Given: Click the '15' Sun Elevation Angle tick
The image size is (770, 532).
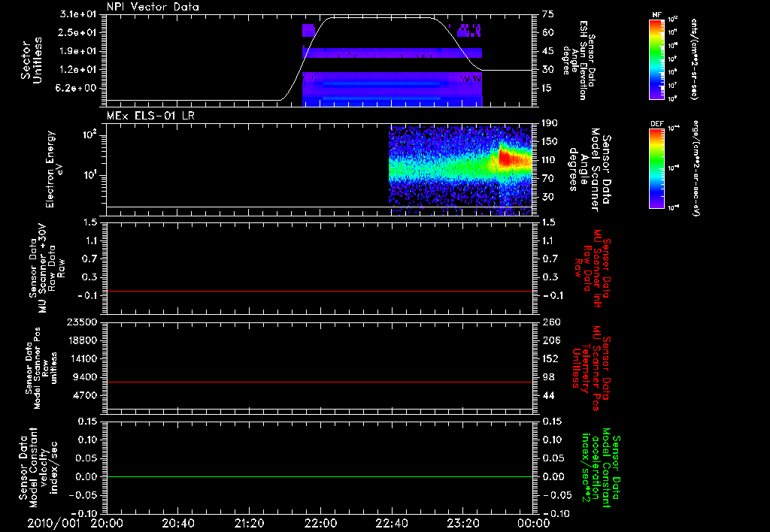Looking at the screenshot, I should [548, 89].
